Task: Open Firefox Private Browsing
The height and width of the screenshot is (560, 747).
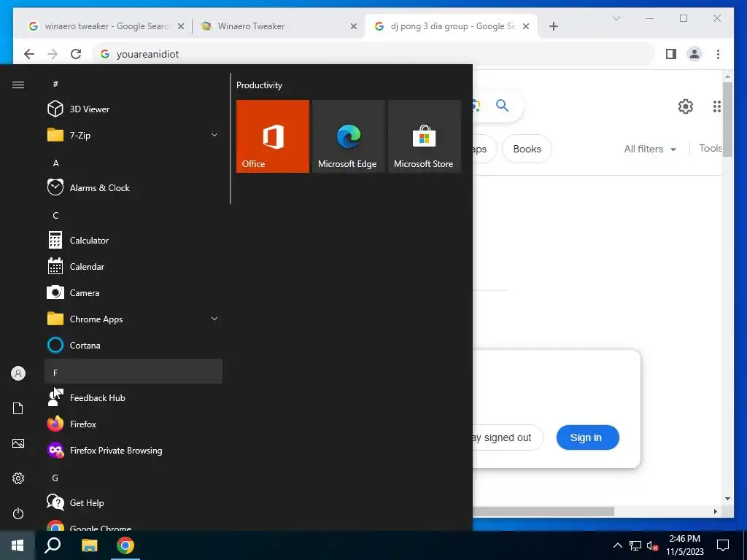Action: pyautogui.click(x=133, y=451)
